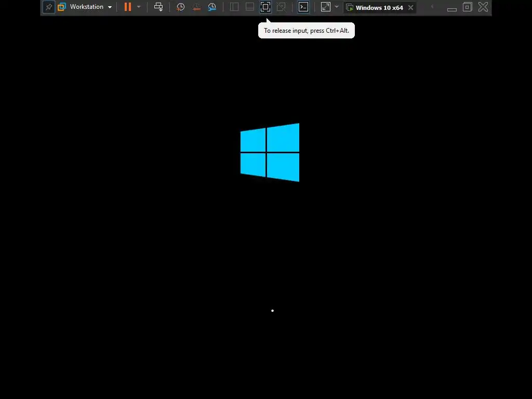Click the 'To release input' tooltip message
This screenshot has width=532, height=399.
coord(307,31)
